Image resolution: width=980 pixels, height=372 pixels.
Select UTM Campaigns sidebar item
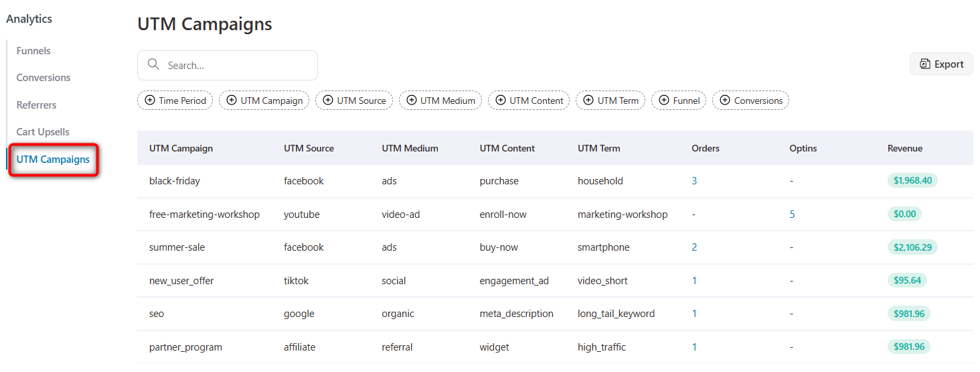[53, 160]
